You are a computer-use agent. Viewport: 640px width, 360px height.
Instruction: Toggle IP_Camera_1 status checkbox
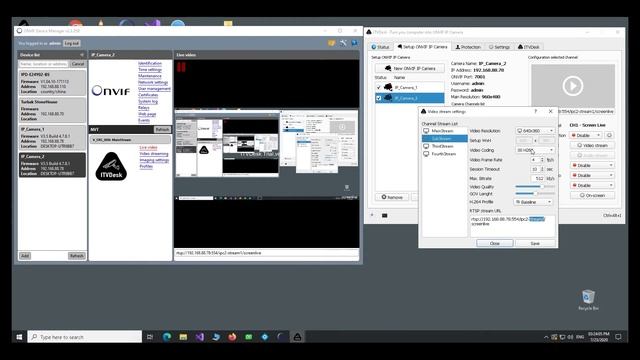click(x=378, y=87)
